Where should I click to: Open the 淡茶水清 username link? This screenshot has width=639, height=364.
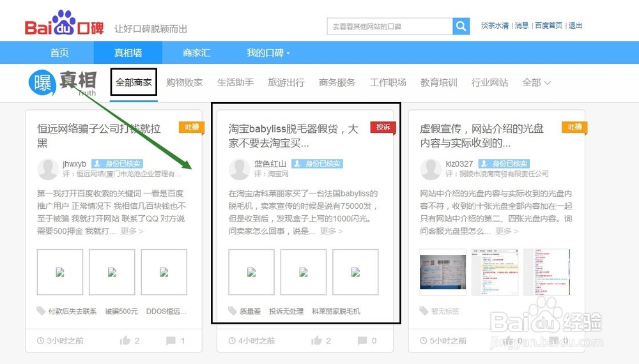tap(495, 26)
